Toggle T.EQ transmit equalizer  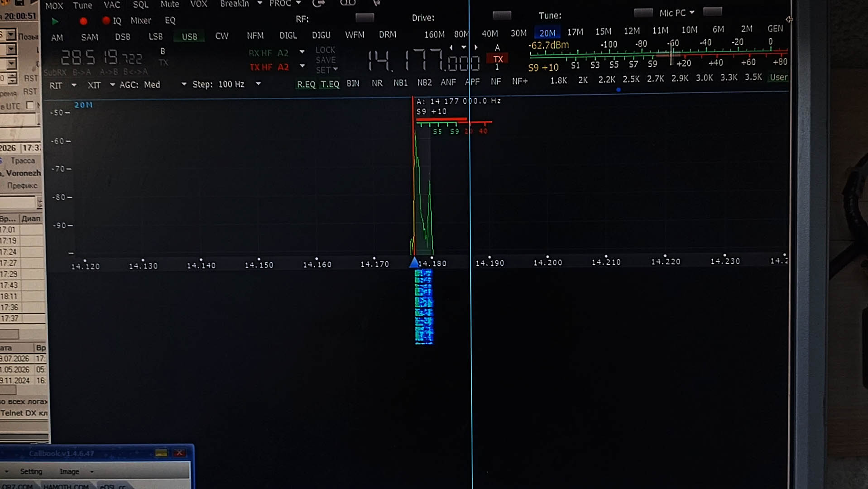point(330,84)
